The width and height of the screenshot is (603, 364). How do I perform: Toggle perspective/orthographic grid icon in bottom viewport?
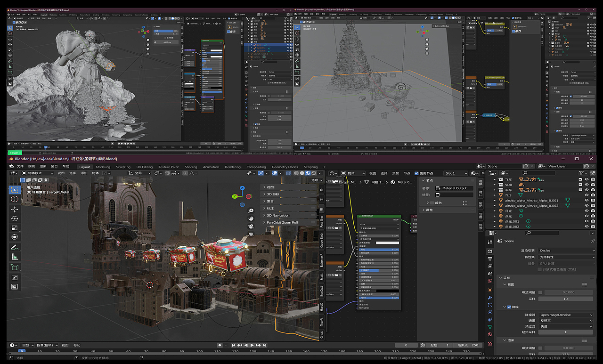click(x=252, y=234)
